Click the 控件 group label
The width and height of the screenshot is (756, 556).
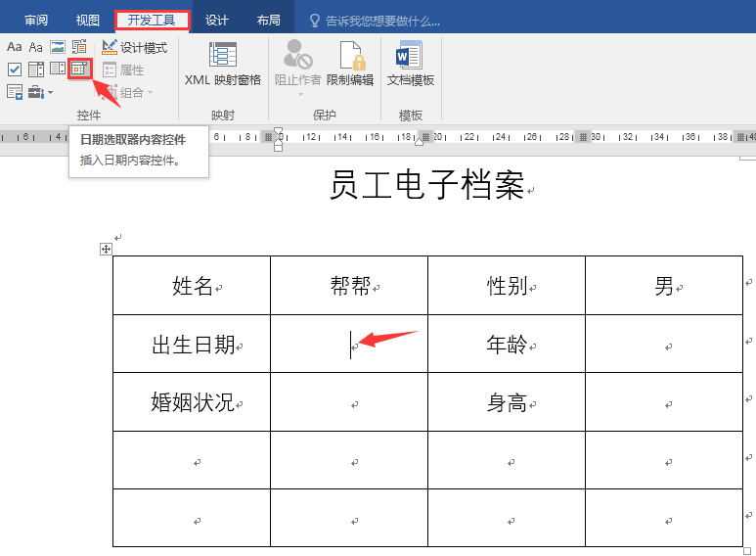tap(89, 115)
